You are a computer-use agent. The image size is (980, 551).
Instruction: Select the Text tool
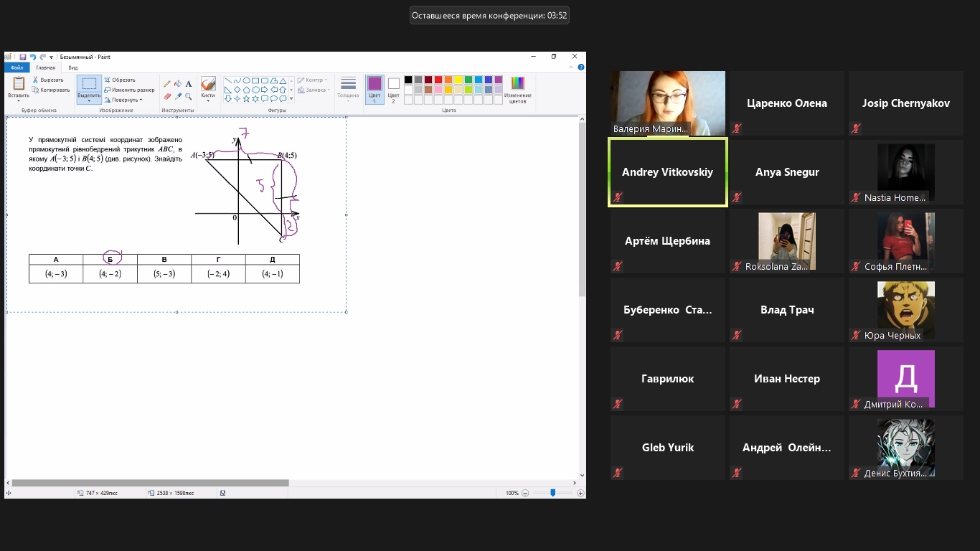coord(189,84)
